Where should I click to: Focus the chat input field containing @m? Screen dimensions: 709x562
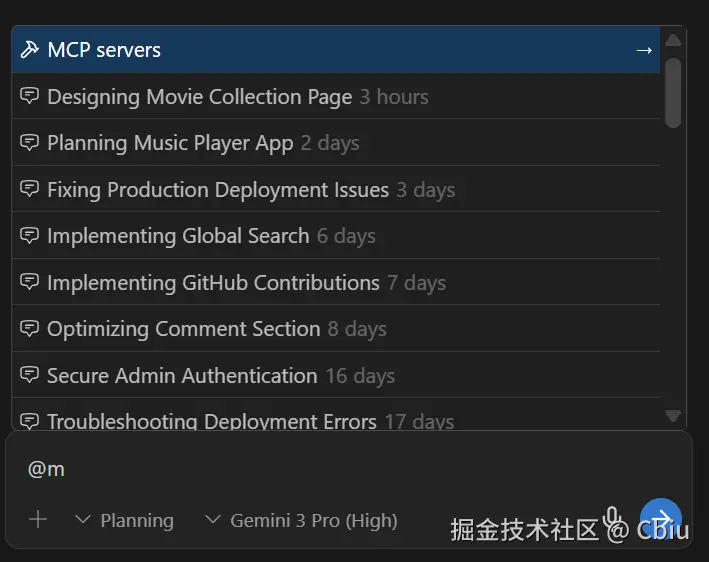pyautogui.click(x=300, y=469)
